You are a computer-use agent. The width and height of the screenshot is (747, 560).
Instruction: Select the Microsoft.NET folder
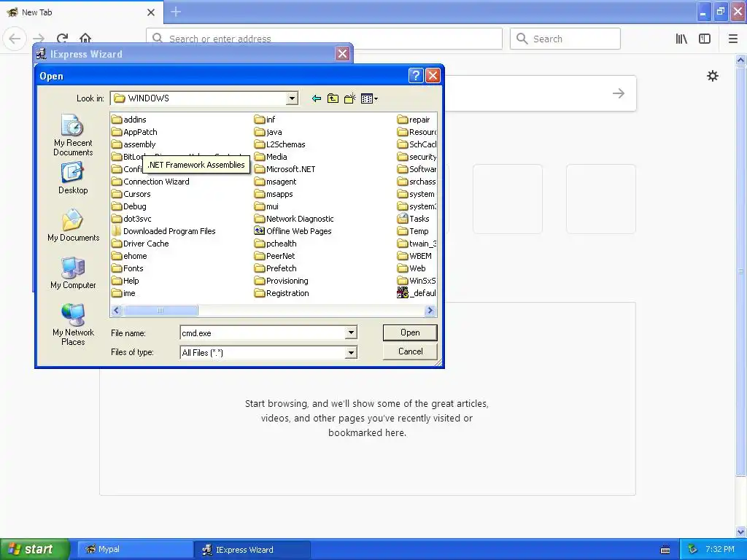click(285, 169)
